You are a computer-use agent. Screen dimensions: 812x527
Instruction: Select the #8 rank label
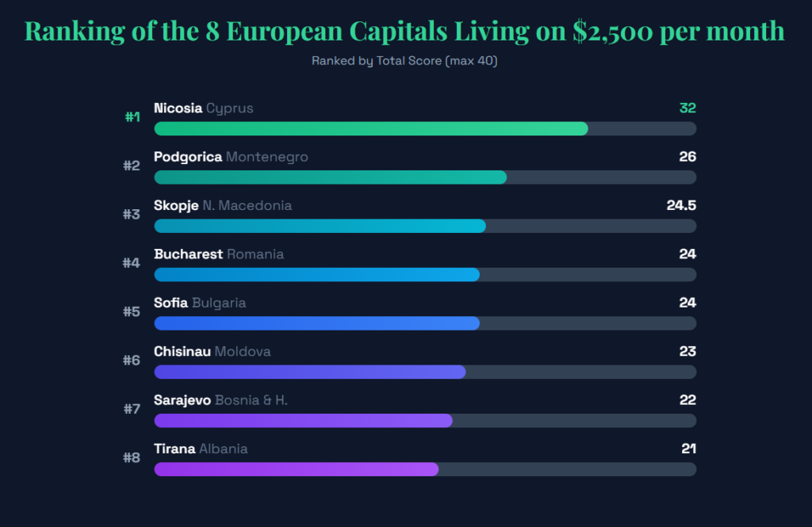(132, 457)
